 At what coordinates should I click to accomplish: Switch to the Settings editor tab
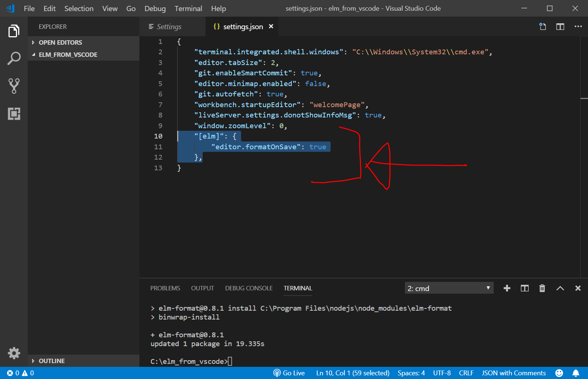click(169, 27)
